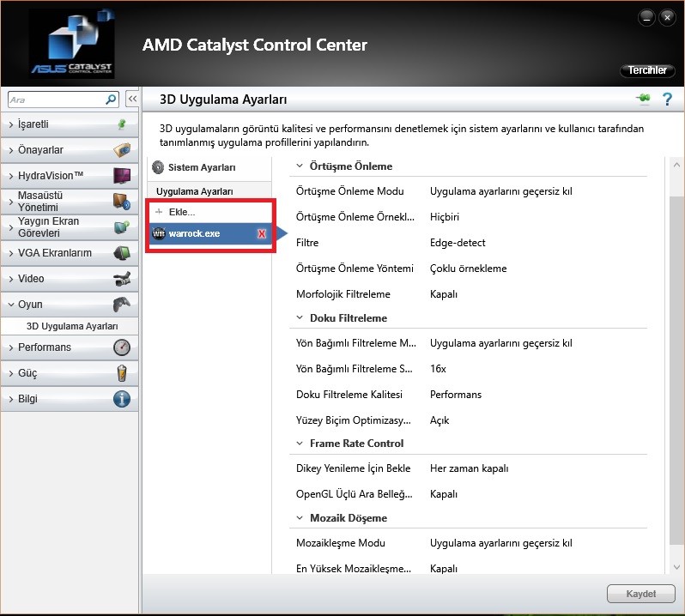685x616 pixels.
Task: Expand the Performans section
Action: click(x=11, y=347)
